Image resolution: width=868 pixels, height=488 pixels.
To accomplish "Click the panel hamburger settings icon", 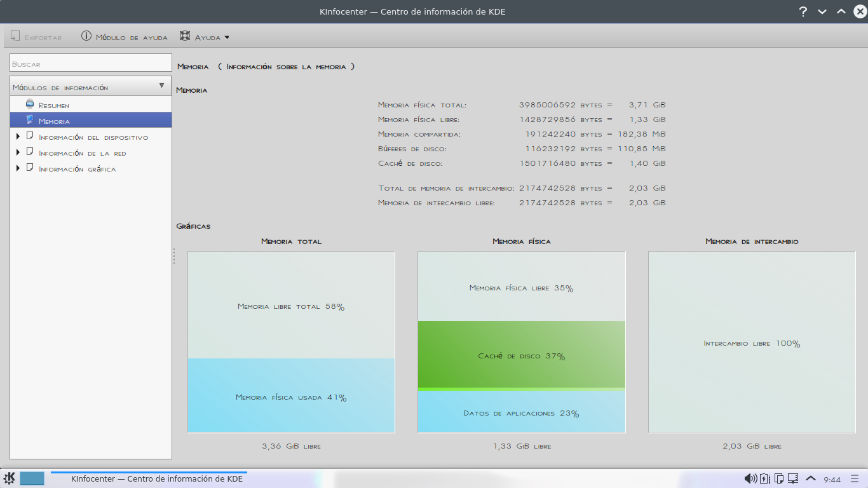I will (854, 478).
